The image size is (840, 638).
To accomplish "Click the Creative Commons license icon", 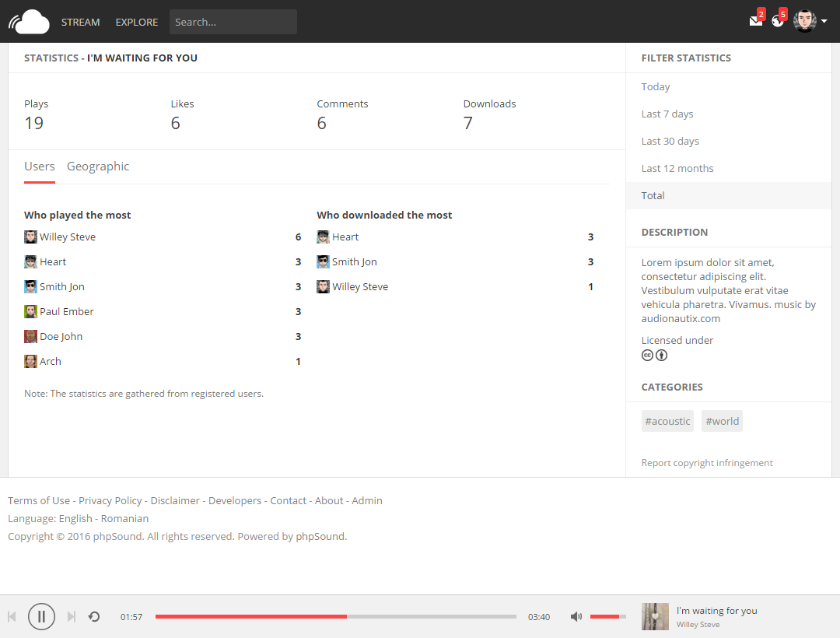I will click(647, 355).
